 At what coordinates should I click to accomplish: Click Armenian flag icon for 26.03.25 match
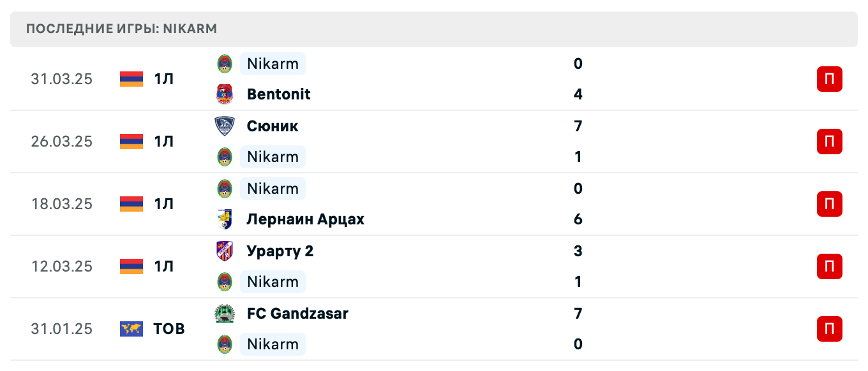point(131,142)
